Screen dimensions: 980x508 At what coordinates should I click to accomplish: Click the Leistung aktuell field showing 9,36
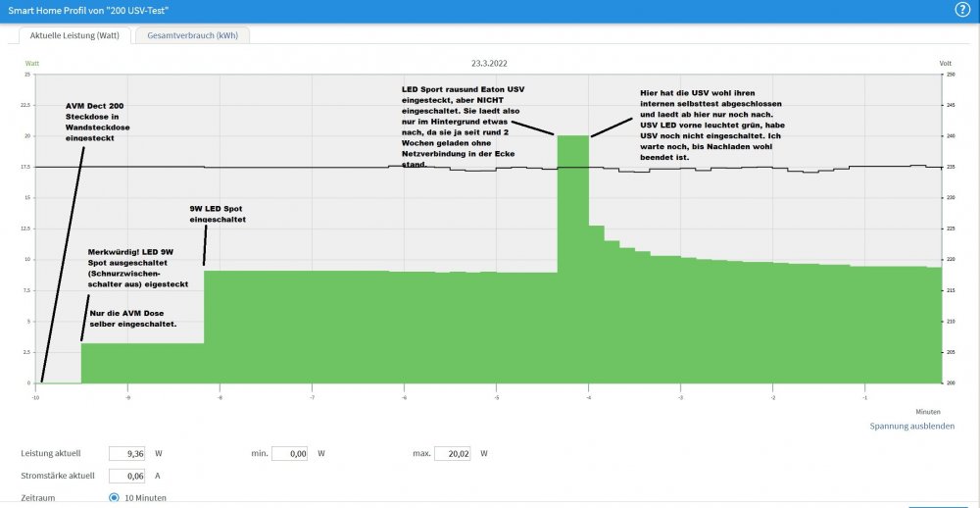(x=126, y=453)
